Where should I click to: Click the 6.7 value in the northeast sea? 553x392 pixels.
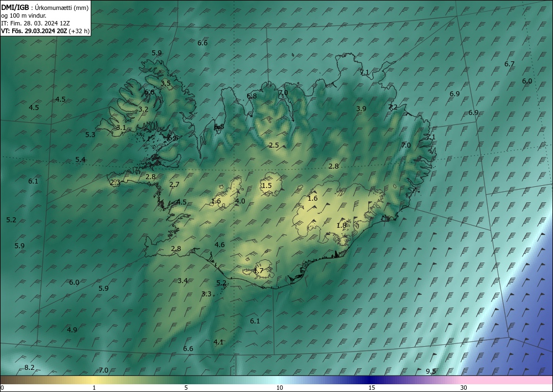509,64
